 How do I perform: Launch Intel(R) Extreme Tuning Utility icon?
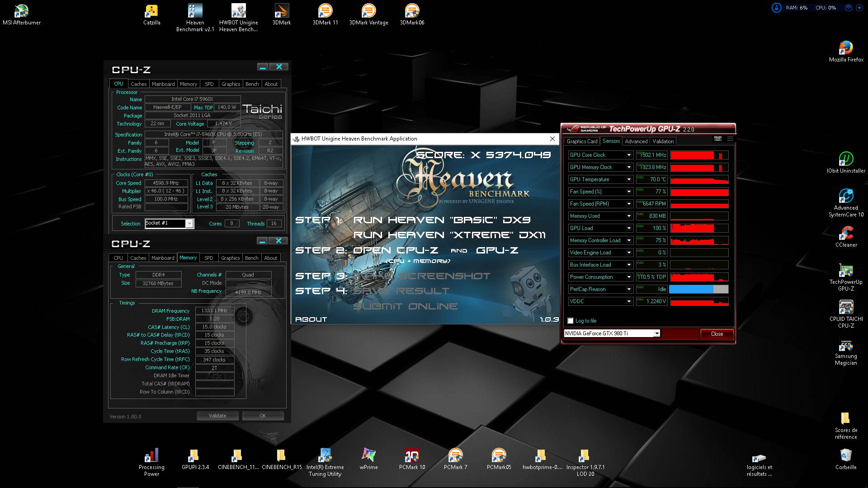[325, 462]
